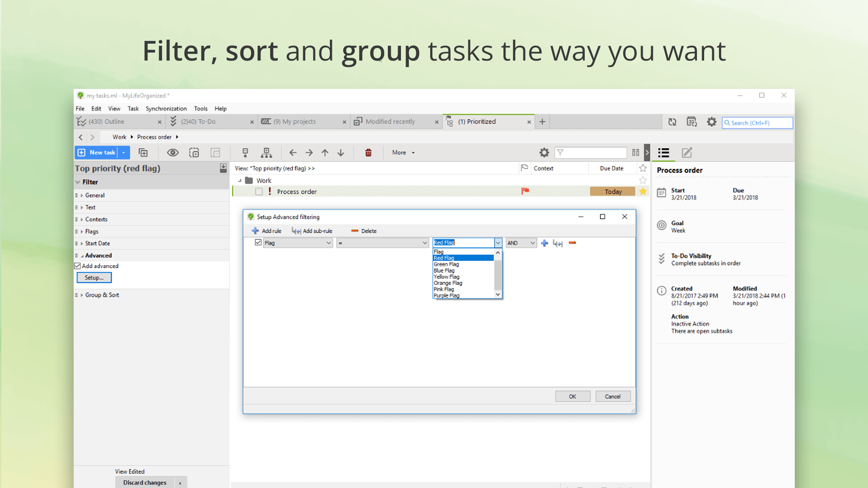
Task: Open the eye (show/hide completed) toolbar icon
Action: (173, 152)
